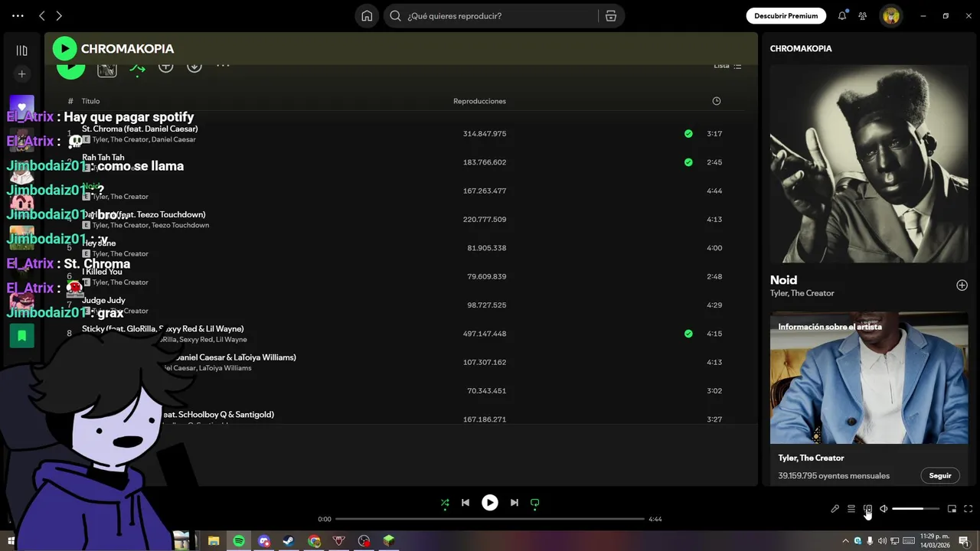Image resolution: width=980 pixels, height=551 pixels.
Task: Sort by the Reproducciones column header
Action: pos(479,101)
